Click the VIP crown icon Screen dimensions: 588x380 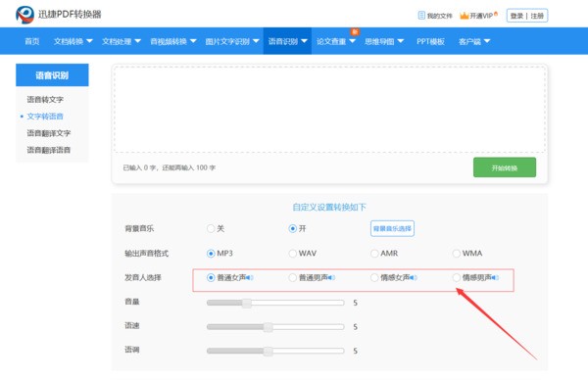click(x=465, y=16)
